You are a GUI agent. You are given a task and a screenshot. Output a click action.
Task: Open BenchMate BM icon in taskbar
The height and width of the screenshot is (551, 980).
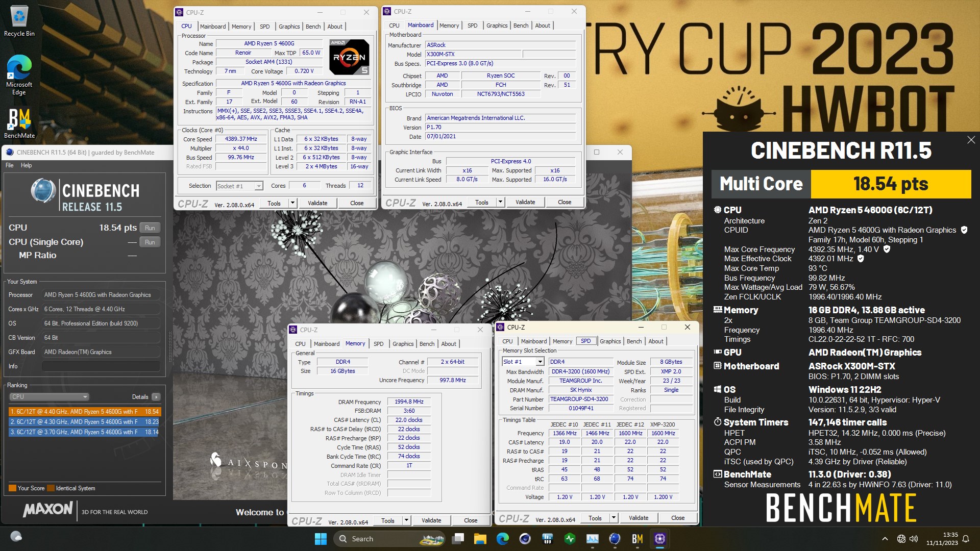(638, 539)
